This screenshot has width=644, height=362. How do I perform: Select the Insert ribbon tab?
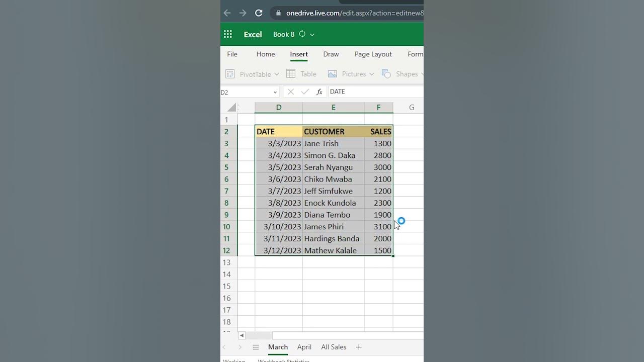299,54
